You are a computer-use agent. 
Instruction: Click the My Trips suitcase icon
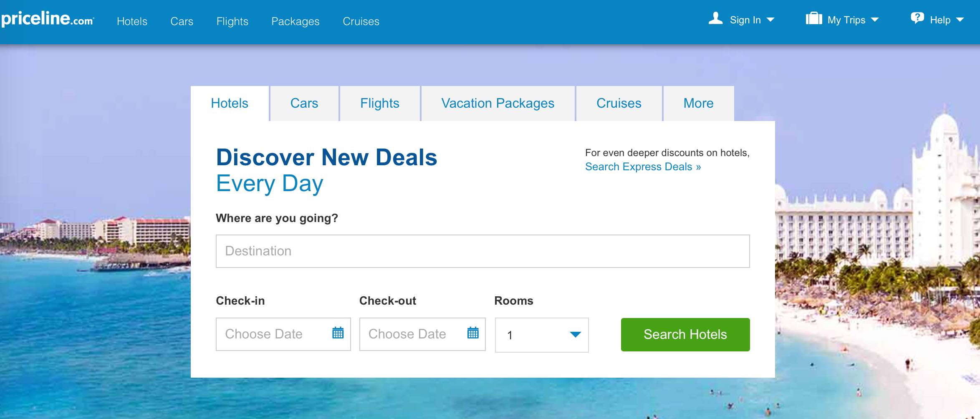pyautogui.click(x=813, y=19)
